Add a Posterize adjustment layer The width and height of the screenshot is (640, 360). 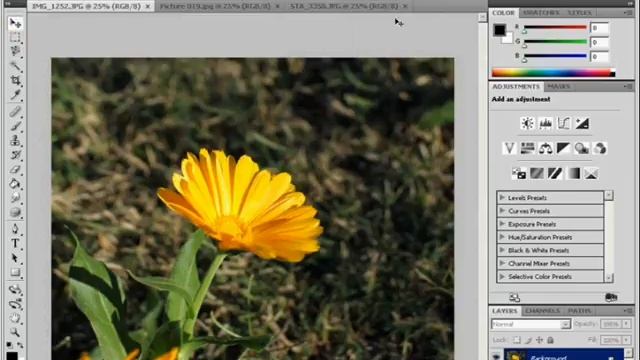(537, 173)
